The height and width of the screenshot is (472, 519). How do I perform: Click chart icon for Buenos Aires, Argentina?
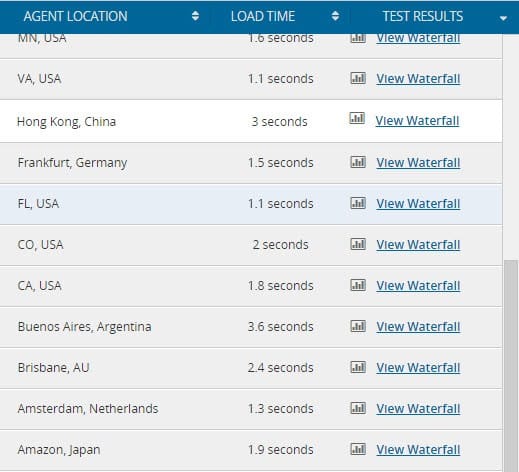point(358,326)
